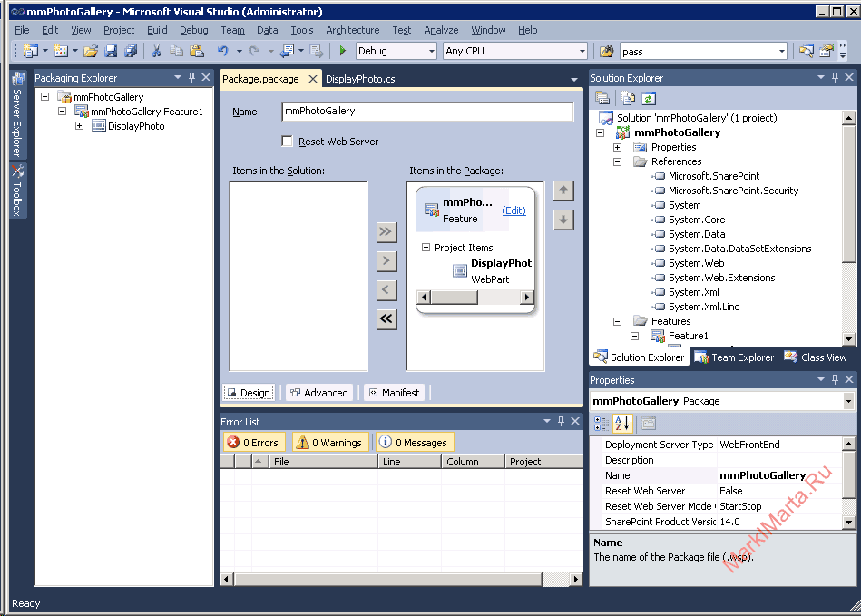
Task: Select Microsoft.SharePoint reference
Action: [x=714, y=176]
